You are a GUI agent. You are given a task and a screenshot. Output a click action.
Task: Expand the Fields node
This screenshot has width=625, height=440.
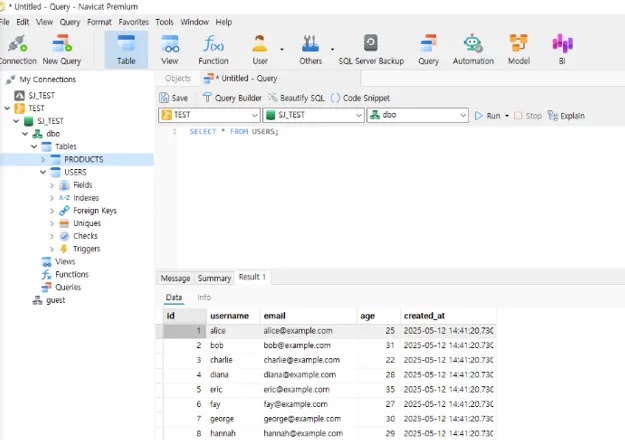tap(52, 185)
